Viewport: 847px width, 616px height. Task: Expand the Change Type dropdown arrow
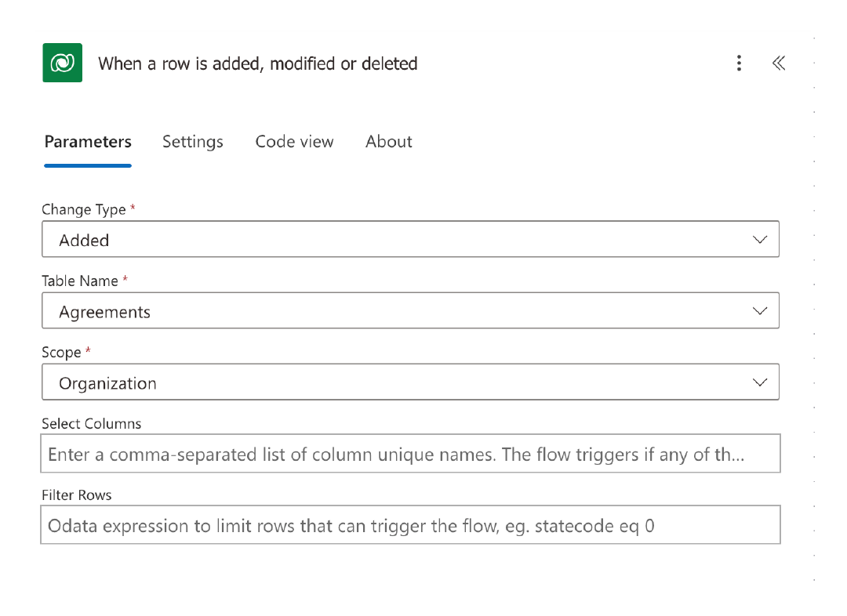(760, 239)
